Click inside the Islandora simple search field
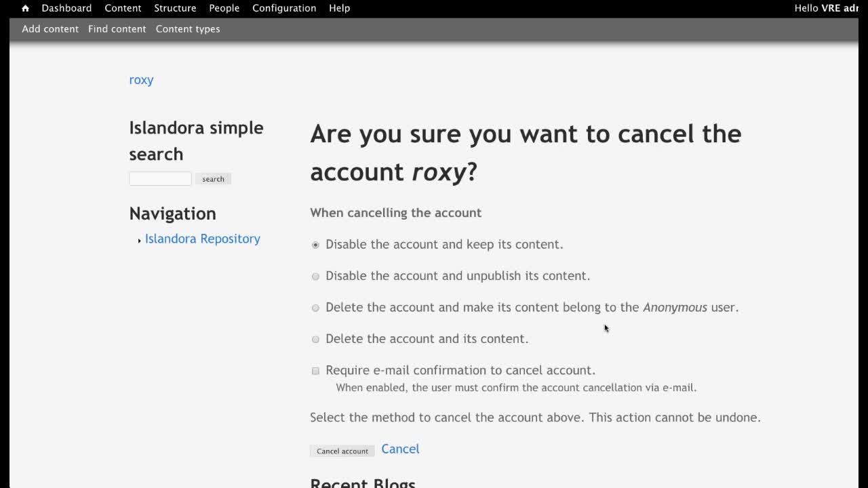The width and height of the screenshot is (868, 488). [x=160, y=178]
